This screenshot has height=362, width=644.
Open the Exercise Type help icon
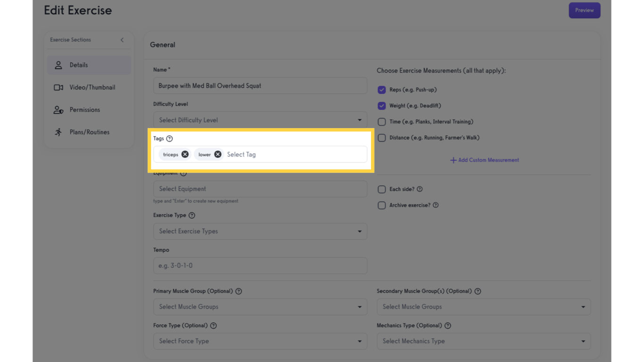pyautogui.click(x=192, y=215)
